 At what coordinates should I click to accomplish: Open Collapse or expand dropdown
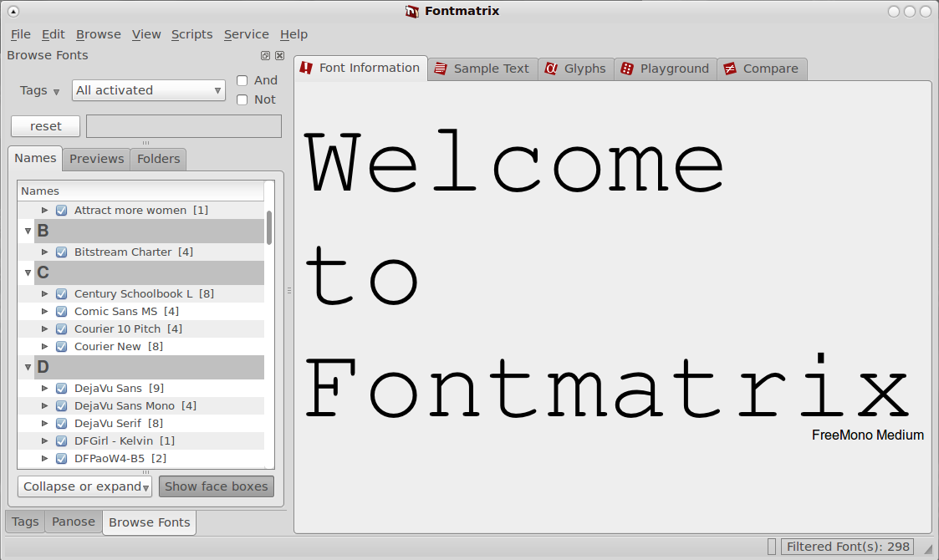coord(85,486)
